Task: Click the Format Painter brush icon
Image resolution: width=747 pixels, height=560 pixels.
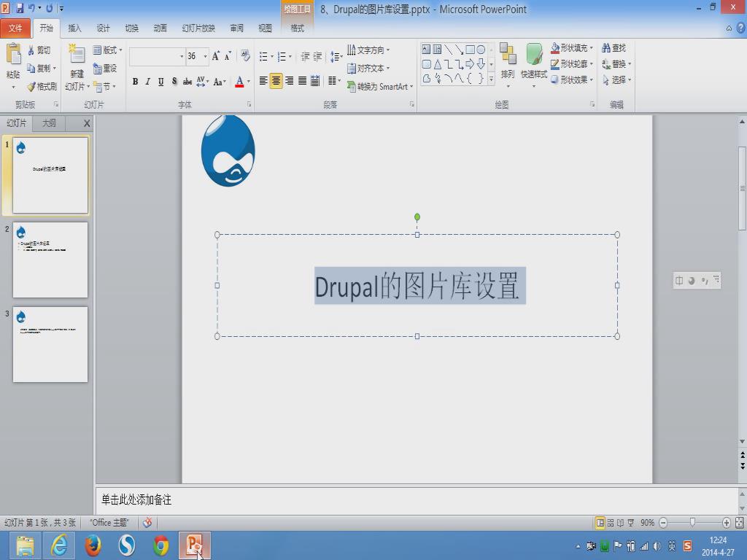Action: click(x=31, y=87)
